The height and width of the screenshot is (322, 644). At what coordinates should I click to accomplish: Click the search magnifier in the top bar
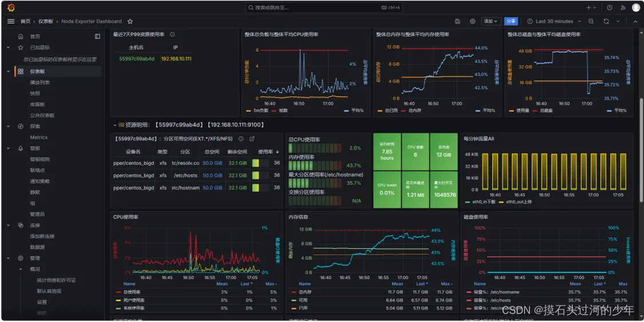251,7
